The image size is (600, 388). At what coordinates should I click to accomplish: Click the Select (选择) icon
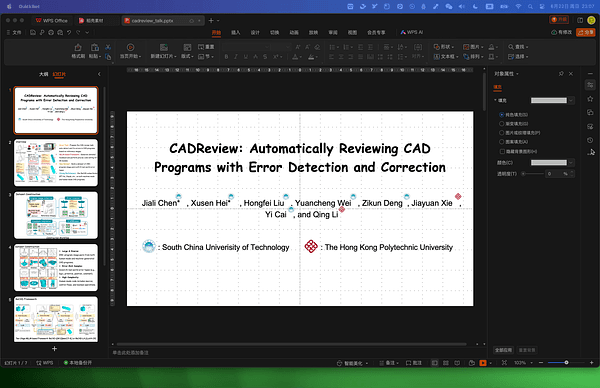[510, 57]
